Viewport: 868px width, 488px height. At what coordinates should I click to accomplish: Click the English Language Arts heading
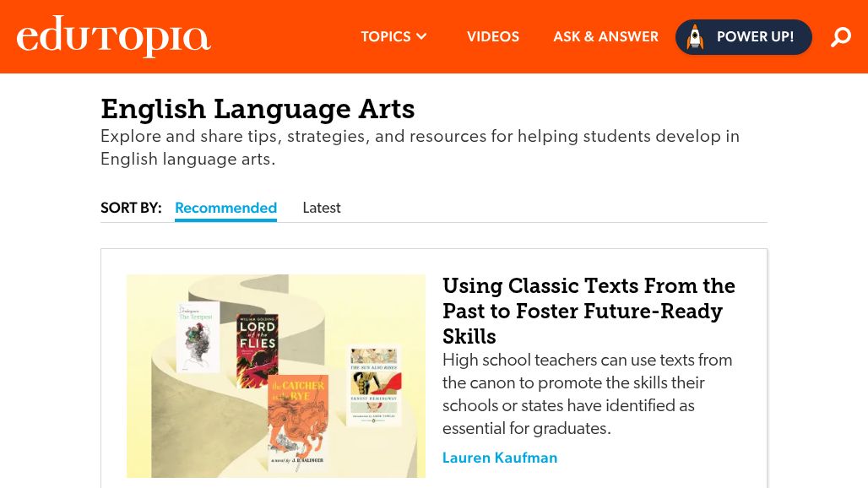[x=258, y=109]
